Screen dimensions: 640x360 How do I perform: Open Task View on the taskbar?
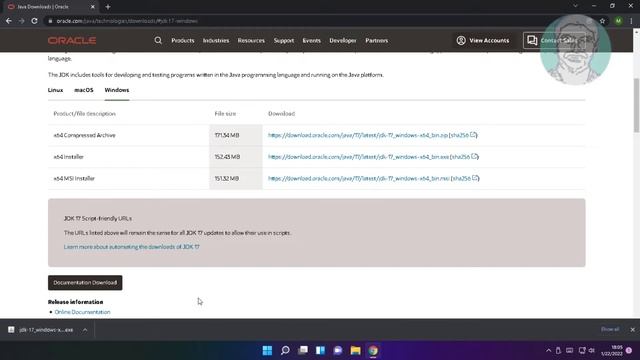[303, 350]
